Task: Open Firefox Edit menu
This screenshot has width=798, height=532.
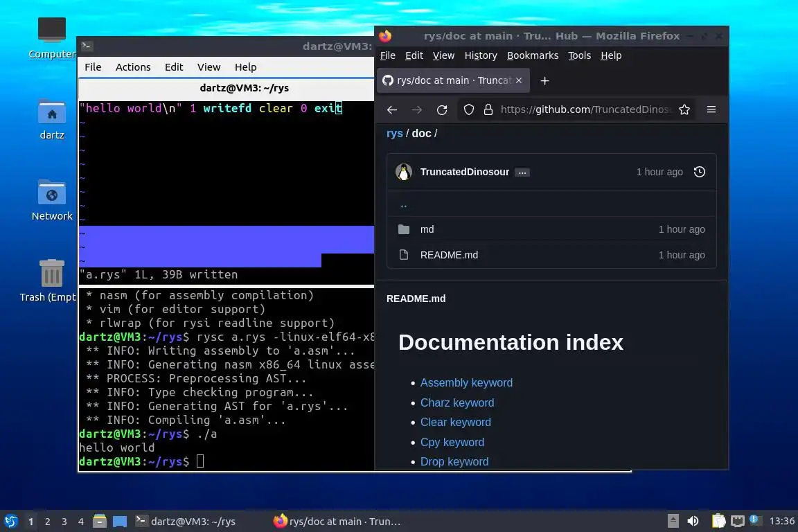Action: coord(414,55)
